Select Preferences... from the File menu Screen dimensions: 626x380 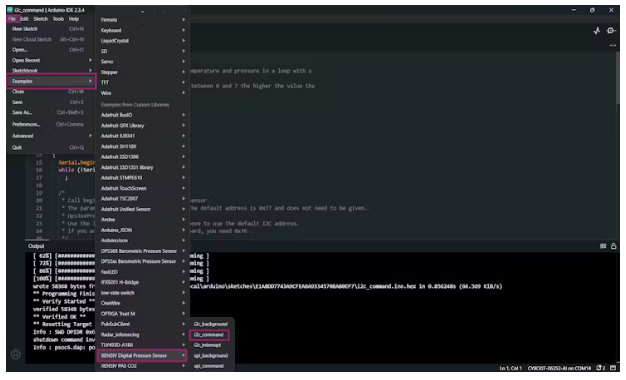pyautogui.click(x=51, y=125)
